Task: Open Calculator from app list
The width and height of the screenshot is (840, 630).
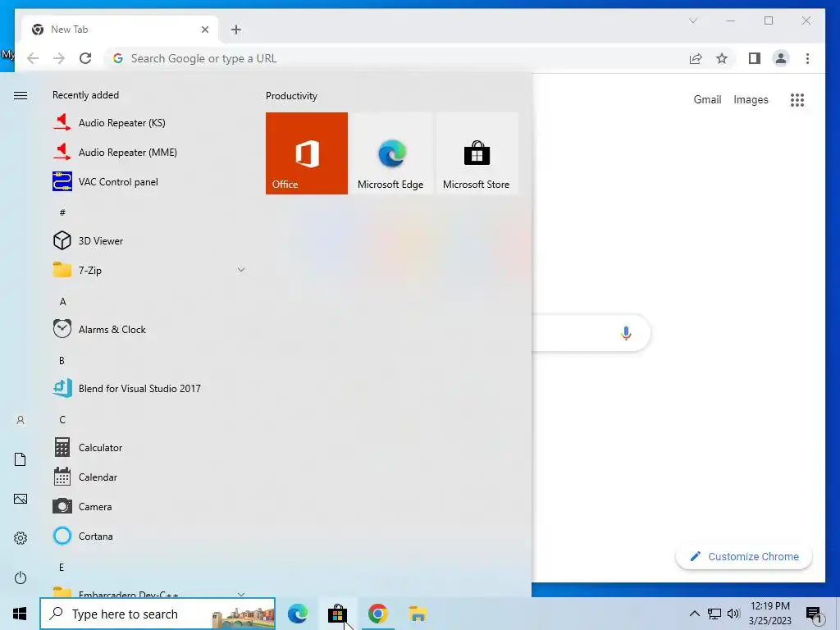Action: click(150, 447)
